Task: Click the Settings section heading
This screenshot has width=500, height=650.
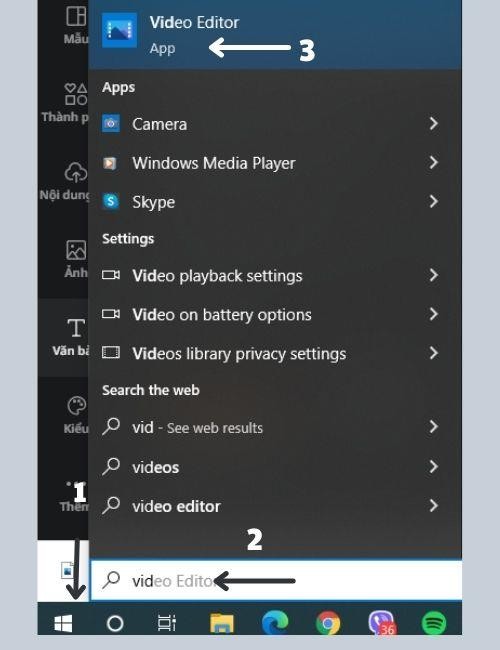Action: point(128,239)
